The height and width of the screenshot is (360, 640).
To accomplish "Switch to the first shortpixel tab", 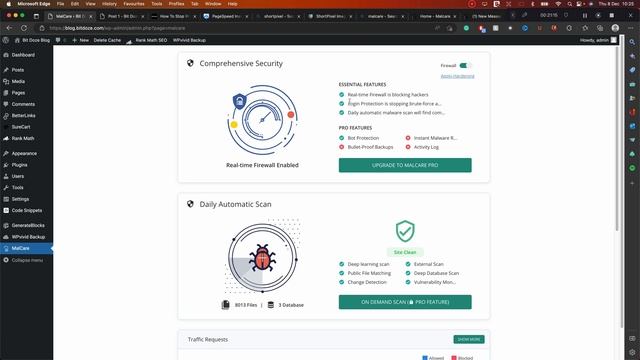I will point(278,16).
